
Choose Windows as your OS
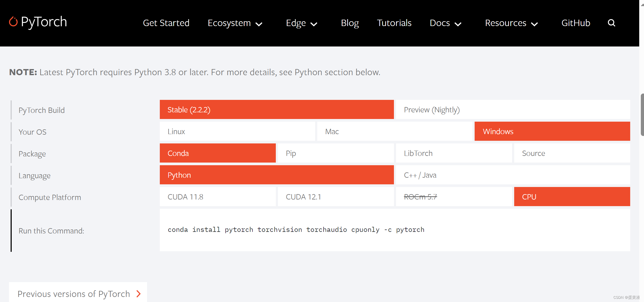pos(552,131)
